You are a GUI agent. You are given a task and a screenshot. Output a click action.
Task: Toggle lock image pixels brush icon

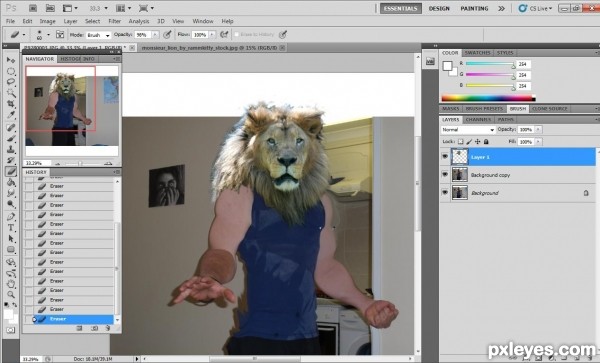469,142
